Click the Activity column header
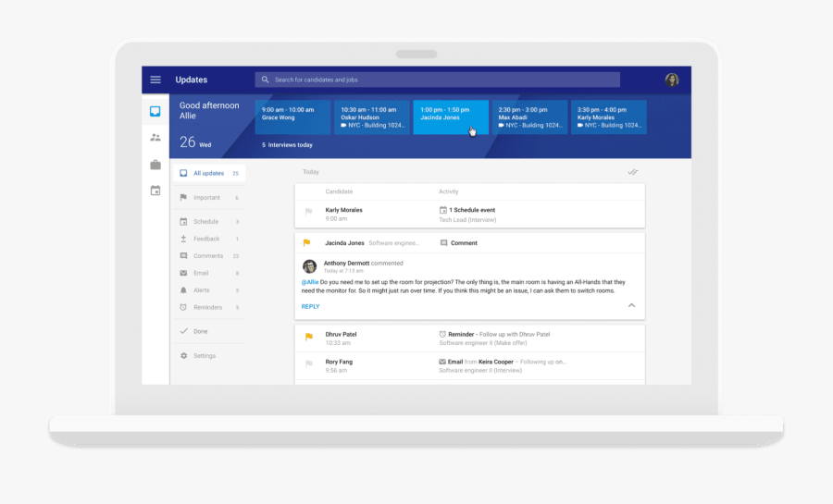Viewport: 833px width, 504px height. (x=448, y=191)
